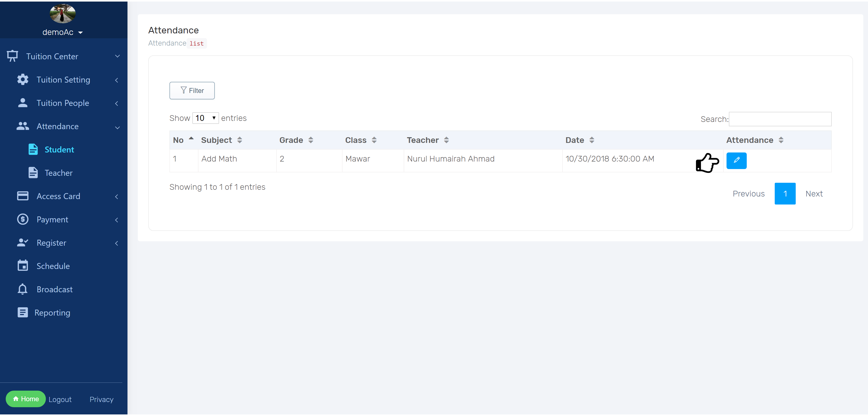Sort table by Attendance column arrows
The image size is (868, 416).
pyautogui.click(x=781, y=140)
